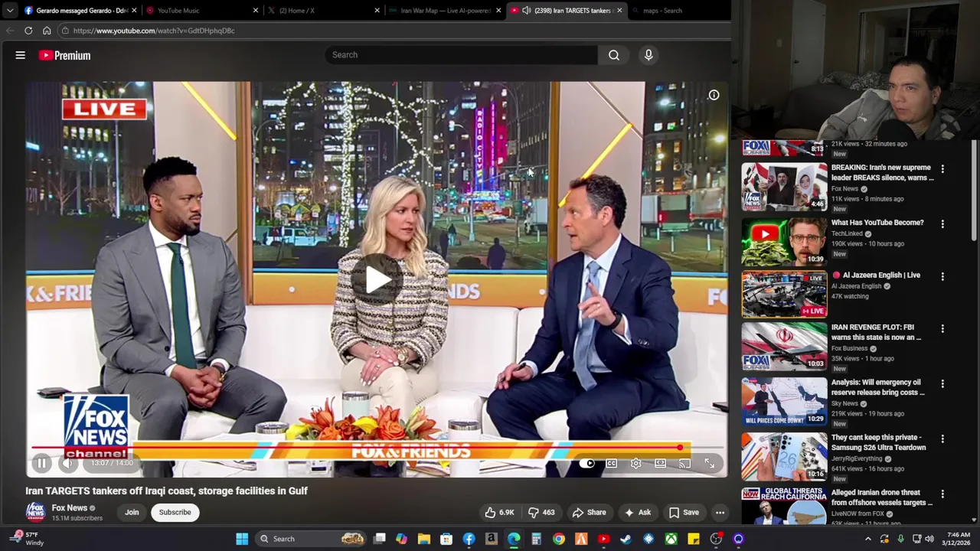Image resolution: width=980 pixels, height=551 pixels.
Task: Enter fullscreen mode
Action: coord(710,463)
